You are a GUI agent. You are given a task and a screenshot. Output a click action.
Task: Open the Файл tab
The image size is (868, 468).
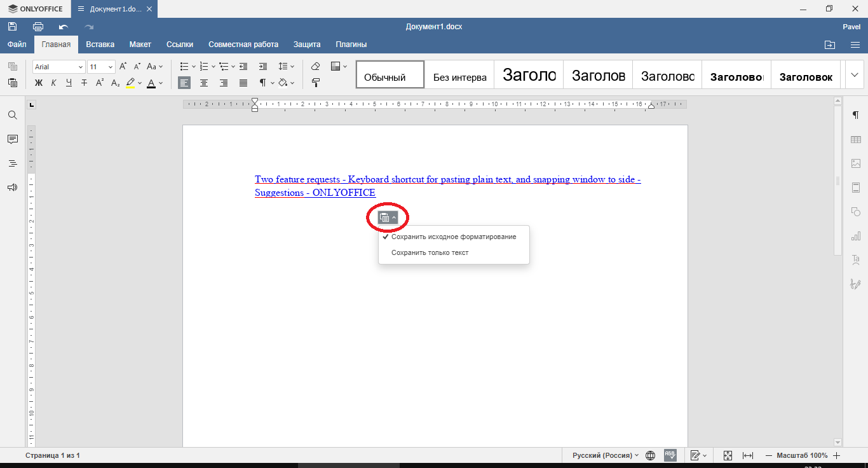17,45
